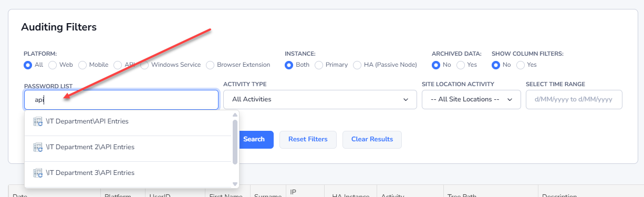Choose the Primary instance option
Viewport: 644px width, 197px height.
tap(319, 65)
